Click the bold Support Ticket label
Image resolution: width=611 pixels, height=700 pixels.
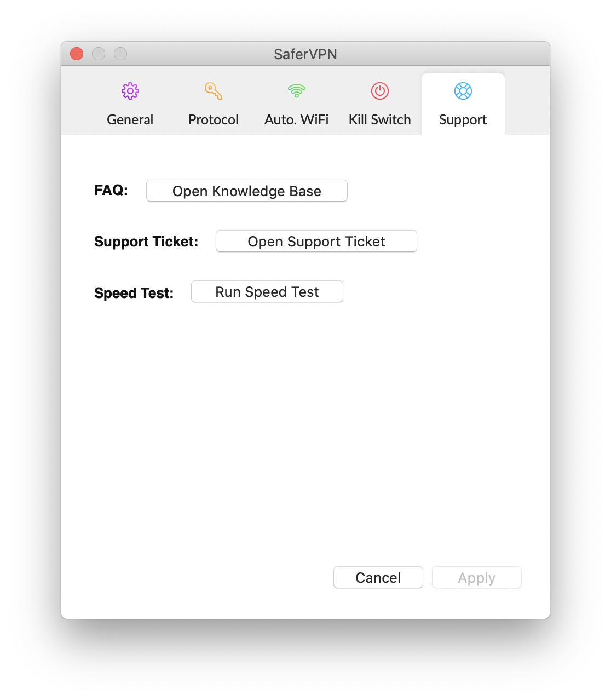point(146,242)
